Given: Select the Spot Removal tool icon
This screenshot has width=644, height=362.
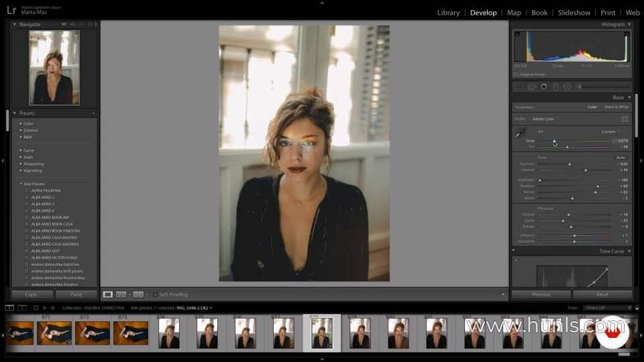Looking at the screenshot, I should tap(532, 86).
